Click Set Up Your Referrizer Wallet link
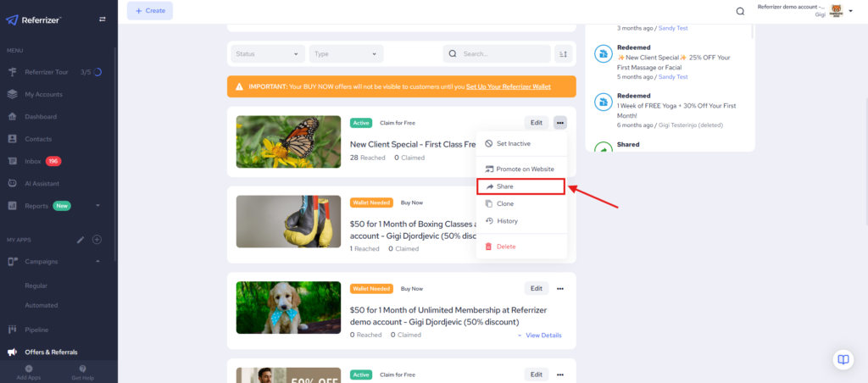Image resolution: width=868 pixels, height=383 pixels. pyautogui.click(x=519, y=86)
